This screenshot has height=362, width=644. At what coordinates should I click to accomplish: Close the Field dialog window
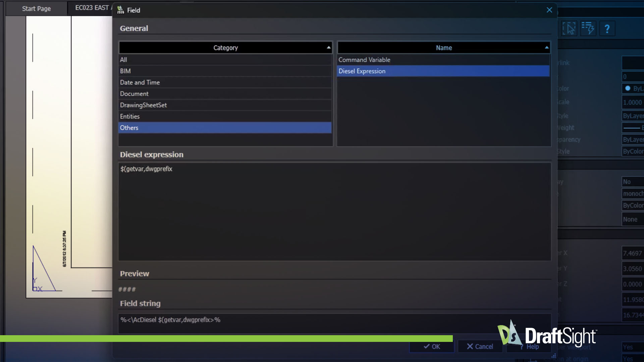[x=549, y=10]
